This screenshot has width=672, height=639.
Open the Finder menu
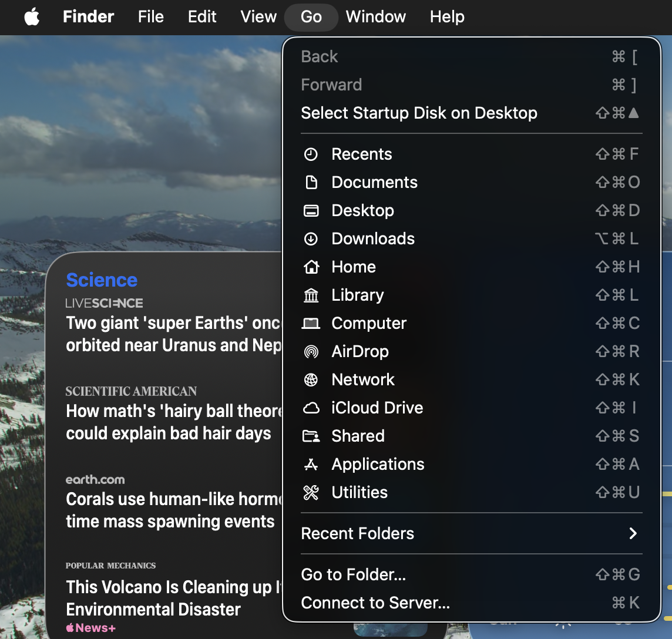pos(88,16)
